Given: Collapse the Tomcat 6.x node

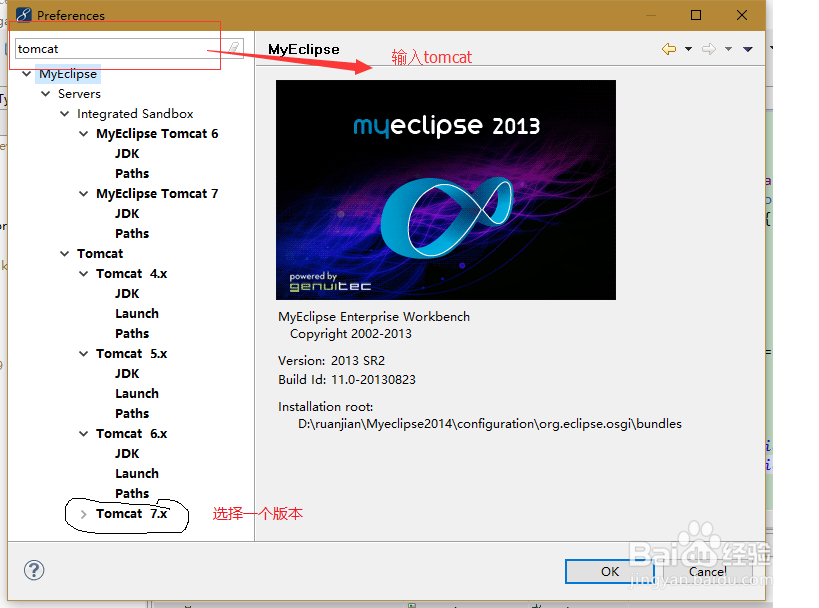Looking at the screenshot, I should [84, 434].
